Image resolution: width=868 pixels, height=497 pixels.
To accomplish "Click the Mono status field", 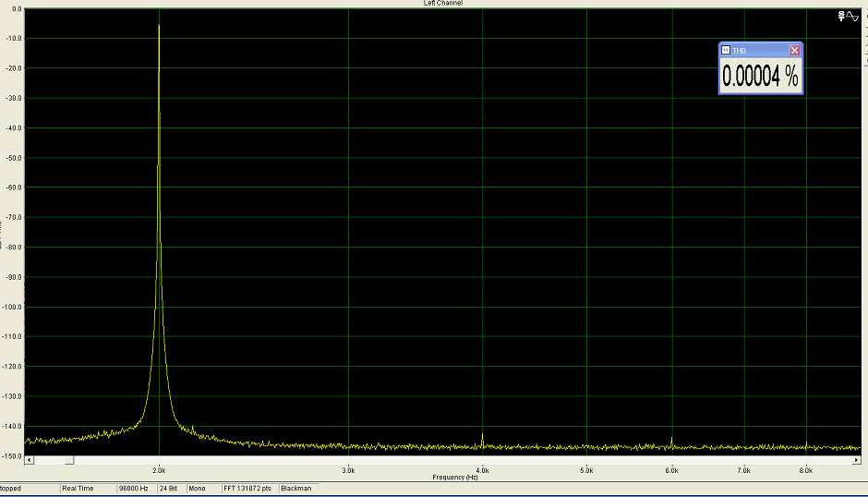I will click(202, 488).
